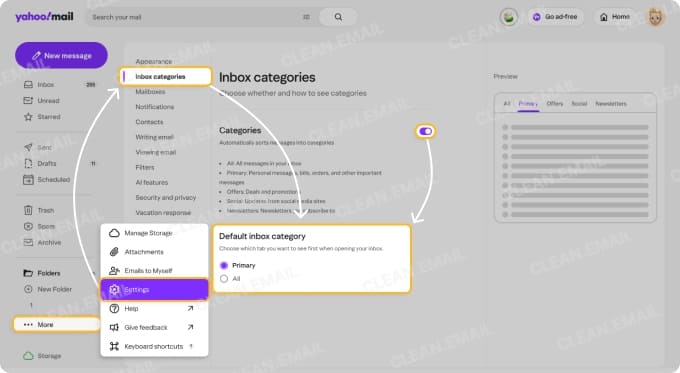Collapse the Folders section chevron
The width and height of the screenshot is (680, 373).
[x=93, y=273]
